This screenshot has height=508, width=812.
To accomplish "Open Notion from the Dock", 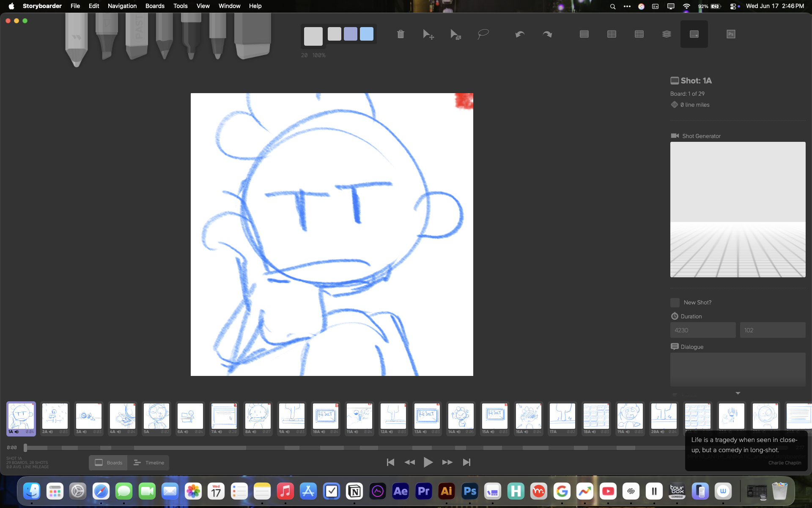I will [x=354, y=491].
